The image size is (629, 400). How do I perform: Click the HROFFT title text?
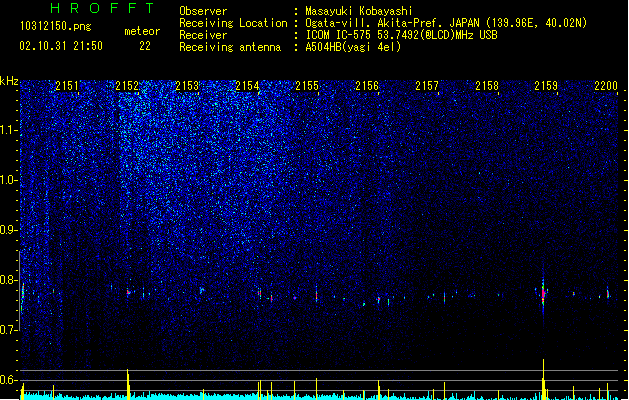tap(102, 8)
